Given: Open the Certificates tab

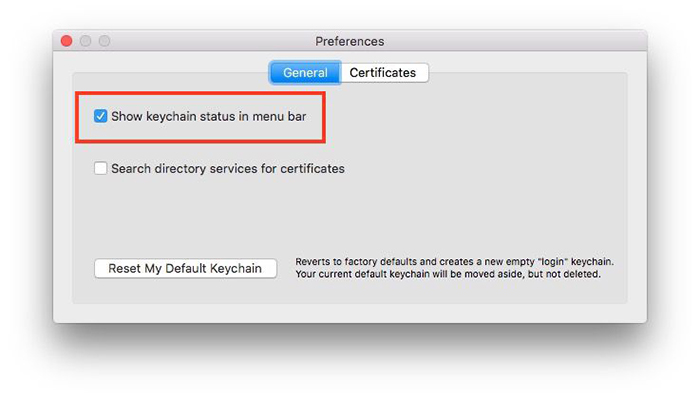Looking at the screenshot, I should pyautogui.click(x=383, y=72).
